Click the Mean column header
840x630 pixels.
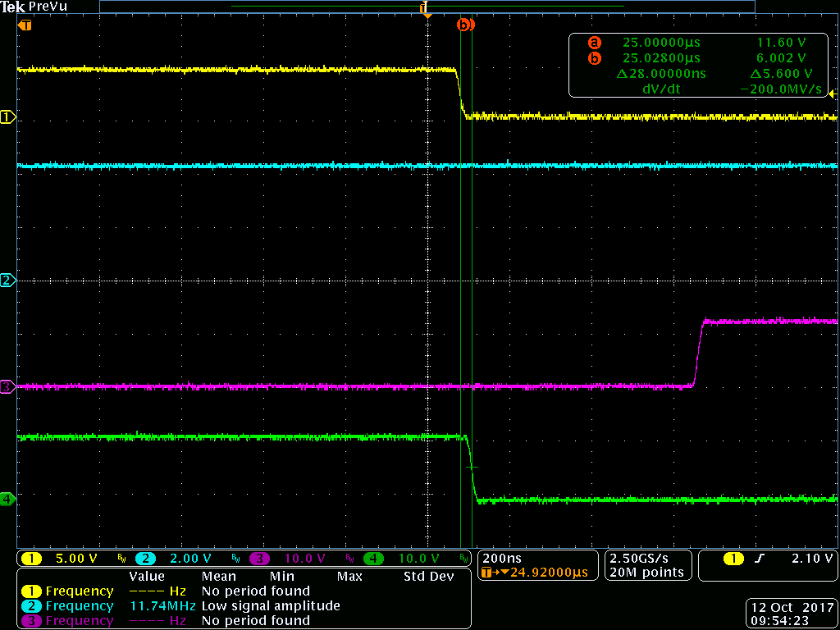click(x=218, y=577)
